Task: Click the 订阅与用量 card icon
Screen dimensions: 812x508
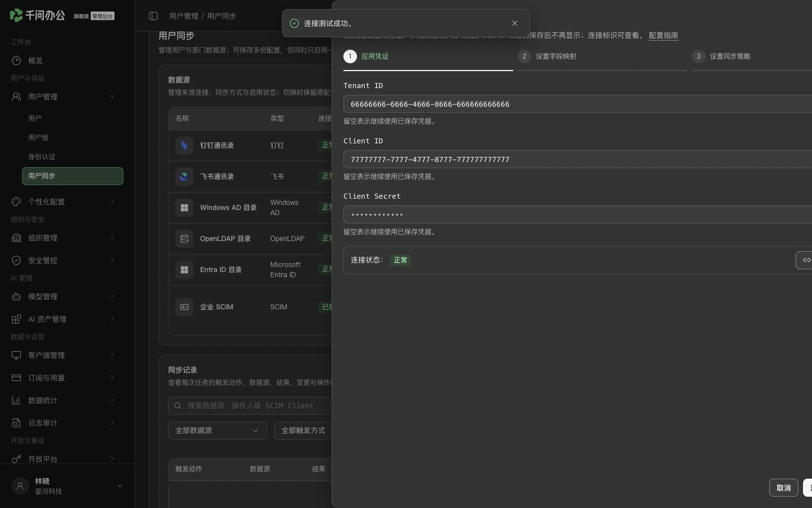Action: point(16,378)
